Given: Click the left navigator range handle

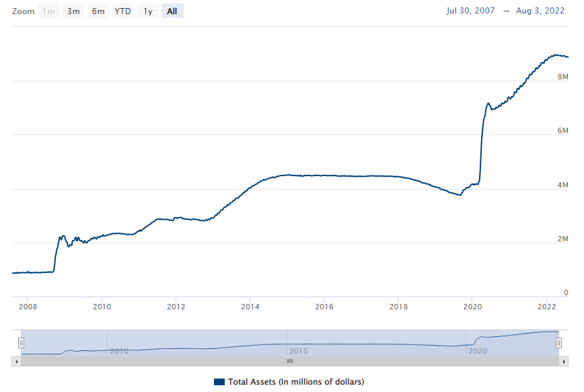Looking at the screenshot, I should pyautogui.click(x=21, y=343).
